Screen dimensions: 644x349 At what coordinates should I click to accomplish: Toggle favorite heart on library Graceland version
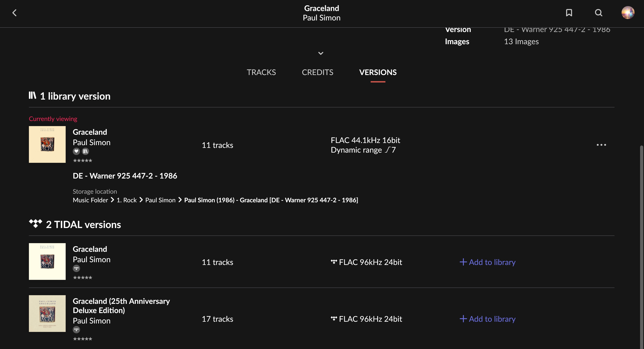[x=76, y=151]
